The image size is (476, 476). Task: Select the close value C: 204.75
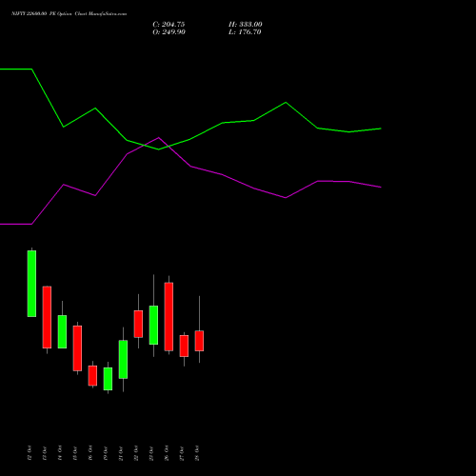(169, 25)
